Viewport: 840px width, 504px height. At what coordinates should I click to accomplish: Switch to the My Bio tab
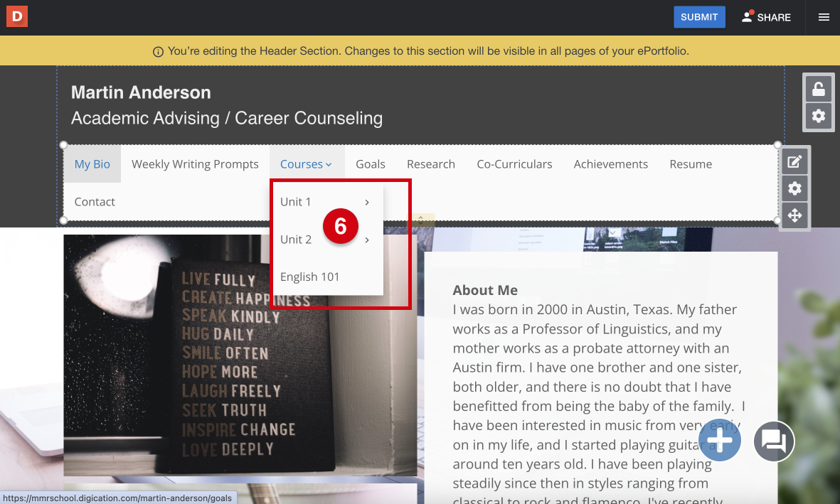(x=92, y=164)
